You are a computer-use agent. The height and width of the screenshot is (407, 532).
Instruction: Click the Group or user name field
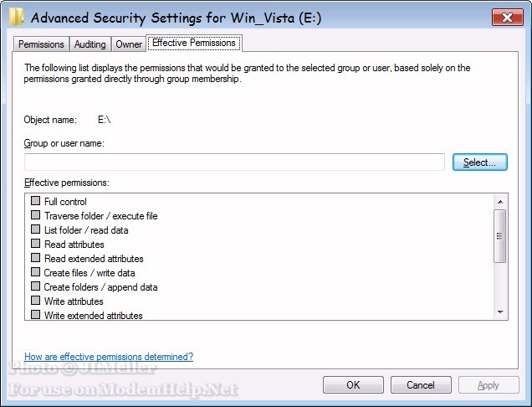[x=234, y=162]
